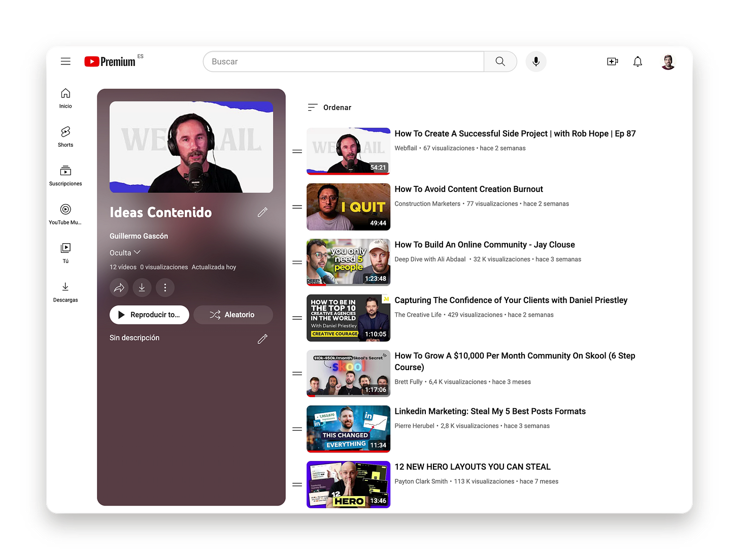Grab the drag handle of the Content Creation Burnout video
This screenshot has height=560, width=739.
click(297, 207)
